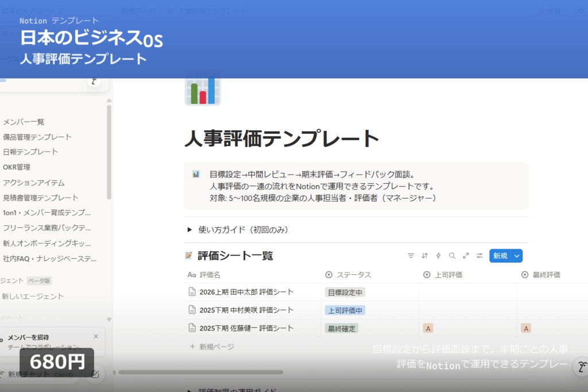The height and width of the screenshot is (392, 588).
Task: Open the automations lightning icon
Action: [438, 255]
